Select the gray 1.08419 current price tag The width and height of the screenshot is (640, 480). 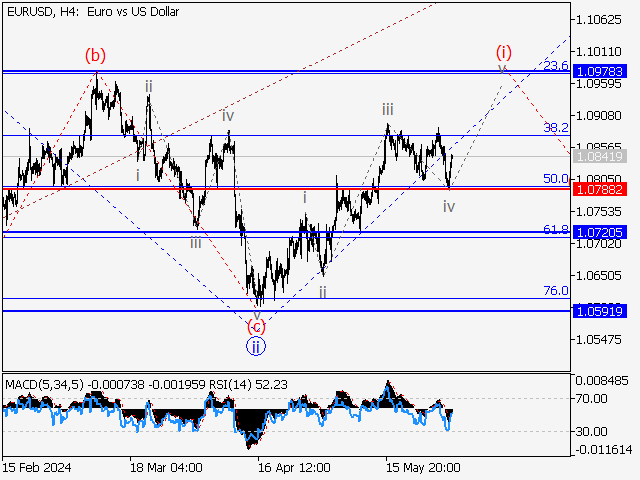coord(600,156)
